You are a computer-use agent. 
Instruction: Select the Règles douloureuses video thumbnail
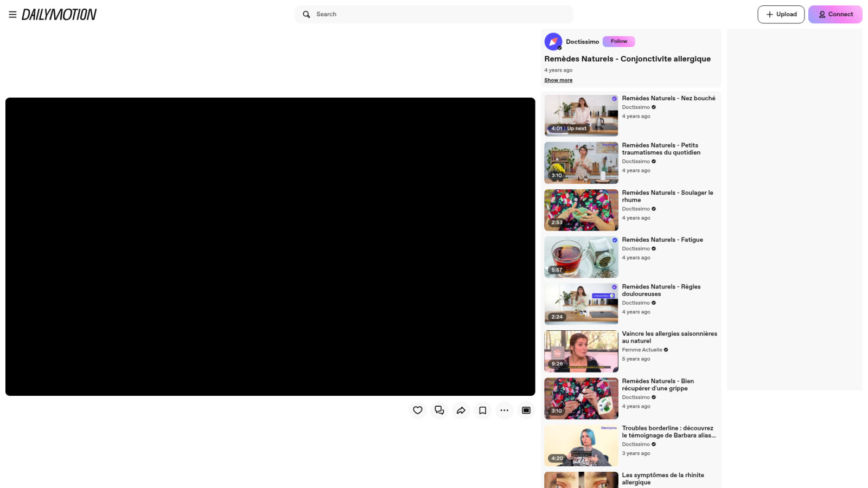pyautogui.click(x=581, y=304)
